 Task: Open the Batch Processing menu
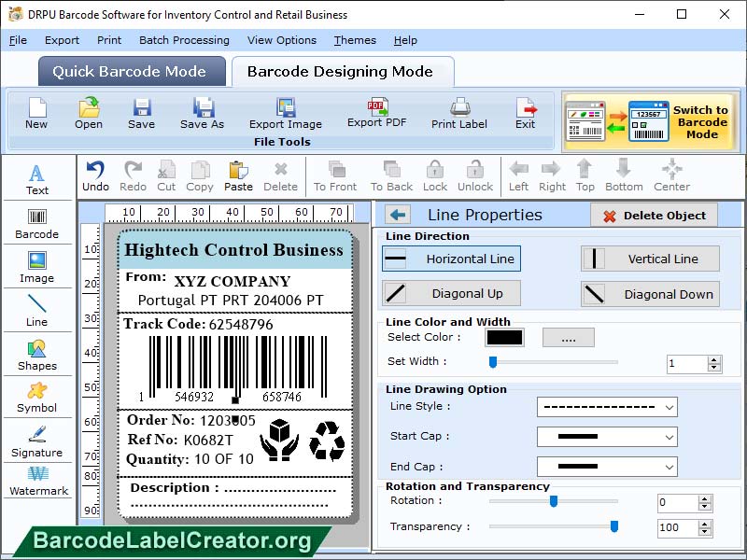184,40
